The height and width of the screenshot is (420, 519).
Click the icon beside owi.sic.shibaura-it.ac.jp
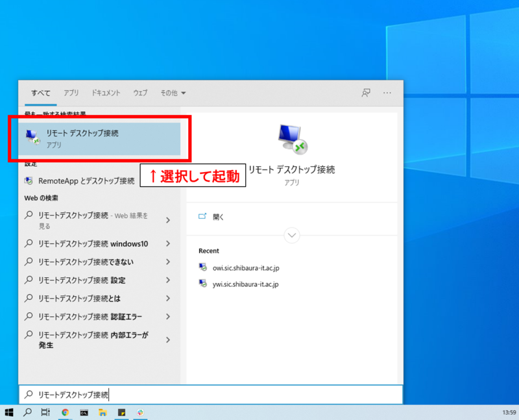pos(203,267)
